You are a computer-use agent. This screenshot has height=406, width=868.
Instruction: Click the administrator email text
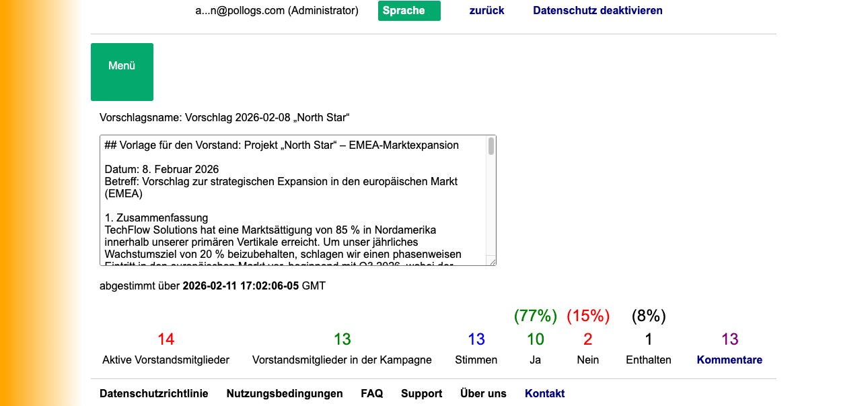pos(277,11)
